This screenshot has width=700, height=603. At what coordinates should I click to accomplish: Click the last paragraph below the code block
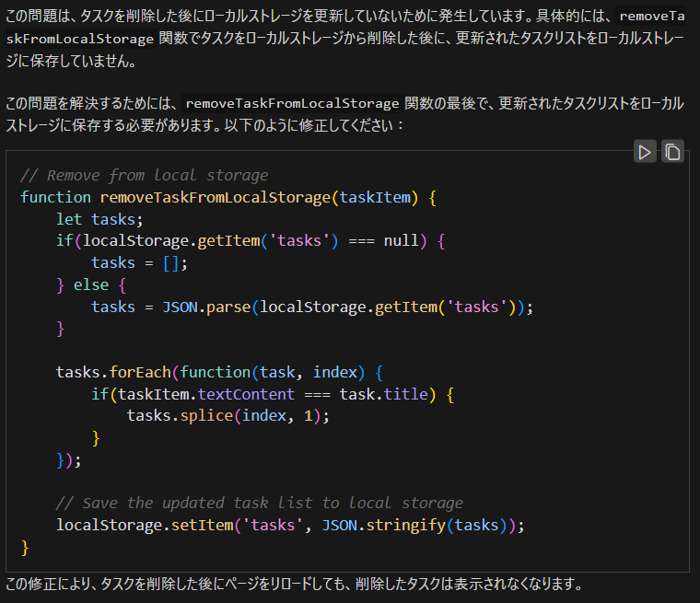pyautogui.click(x=295, y=585)
